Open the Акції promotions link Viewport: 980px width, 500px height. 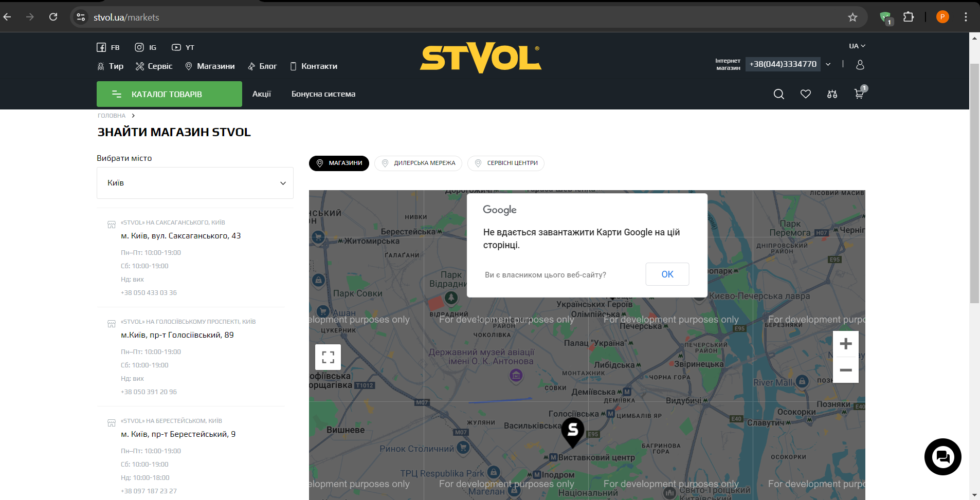tap(262, 94)
